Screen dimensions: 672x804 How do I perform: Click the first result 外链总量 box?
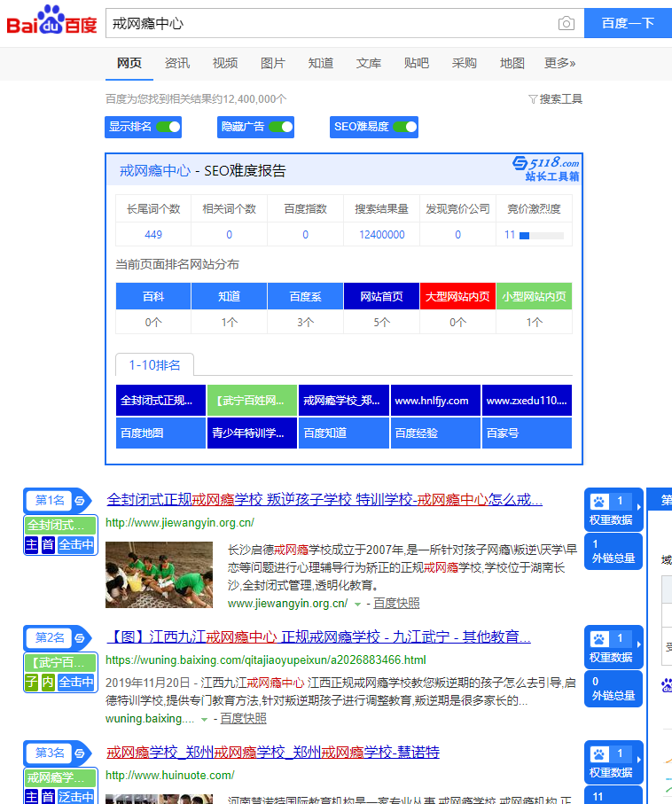[x=613, y=551]
